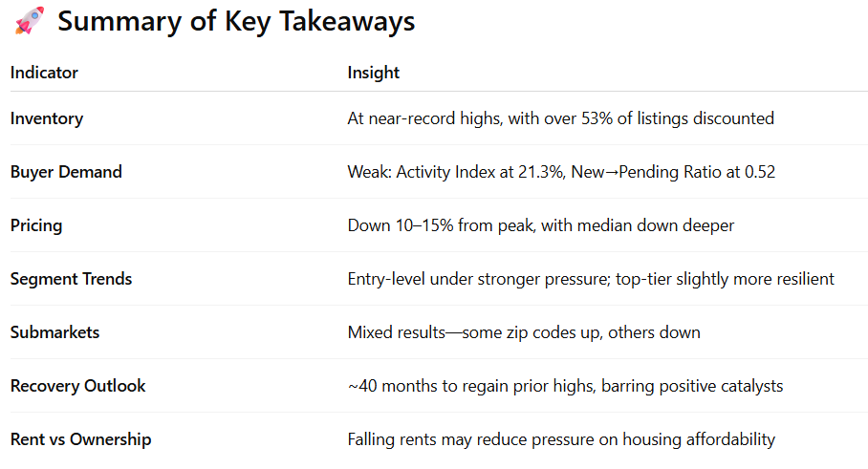Select the Indicator column header
Image resolution: width=868 pixels, height=469 pixels.
point(44,73)
